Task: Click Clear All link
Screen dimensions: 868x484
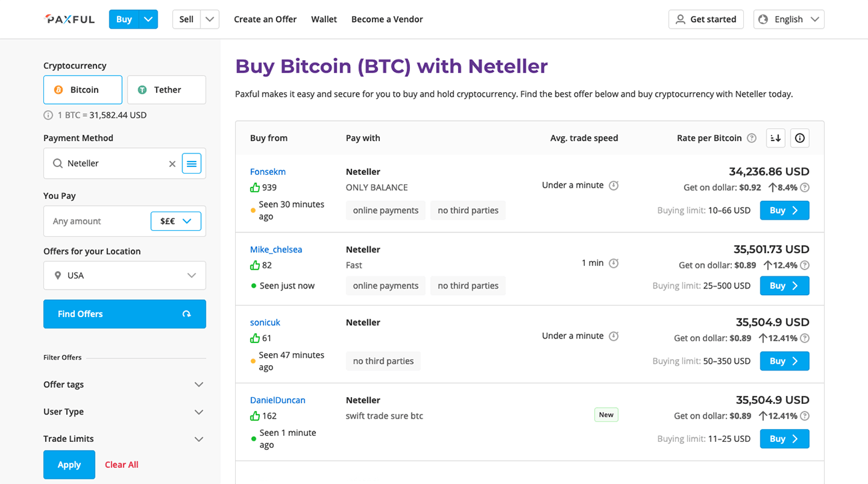Action: (x=122, y=465)
